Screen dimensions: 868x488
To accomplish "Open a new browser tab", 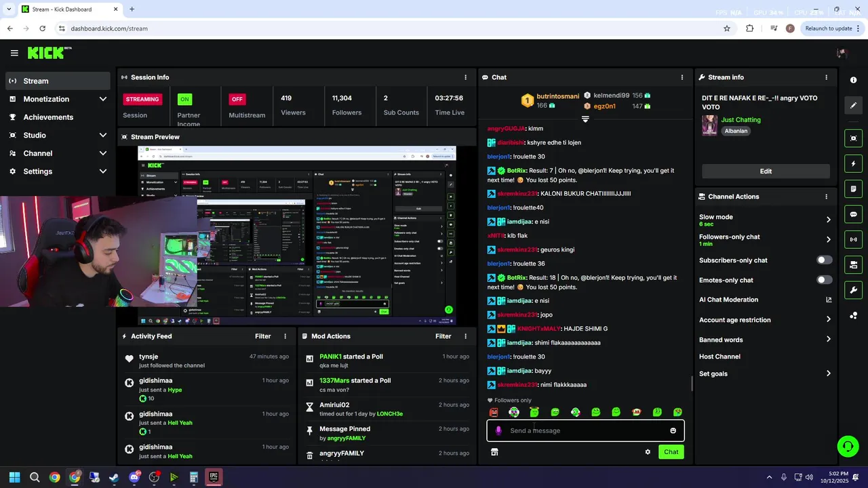I will tap(132, 9).
